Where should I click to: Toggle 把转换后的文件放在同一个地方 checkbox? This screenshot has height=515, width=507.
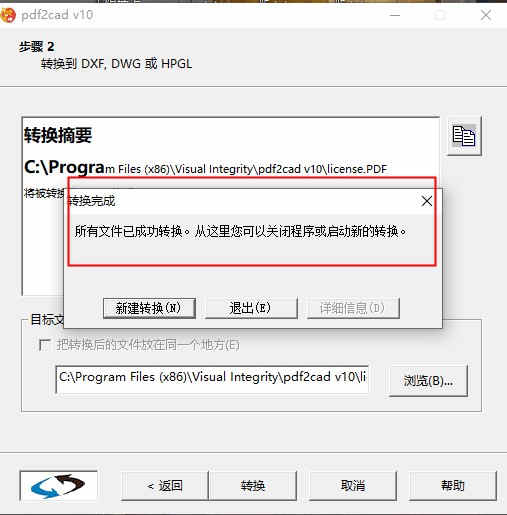[44, 345]
